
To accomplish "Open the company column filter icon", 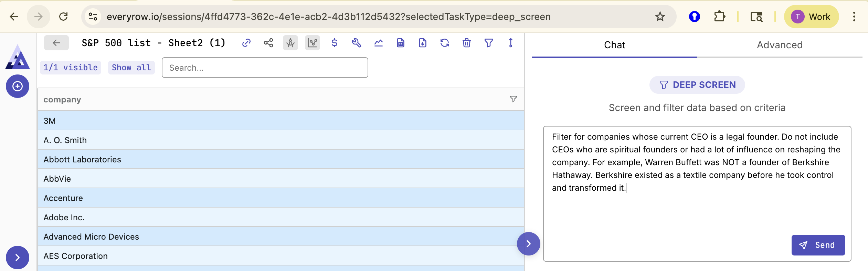I will coord(514,99).
